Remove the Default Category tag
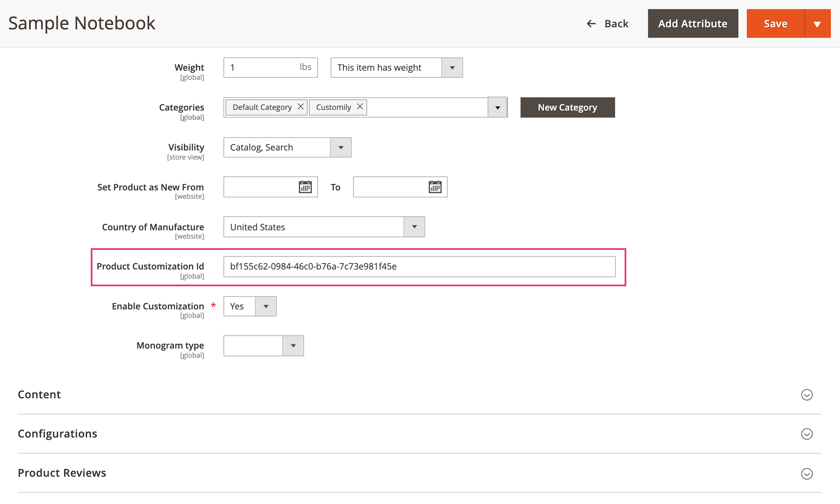 pos(301,107)
